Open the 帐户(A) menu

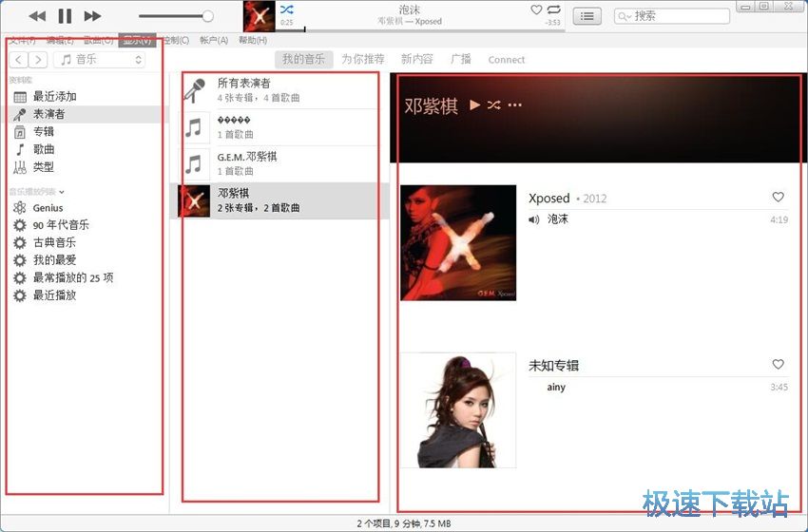click(214, 40)
